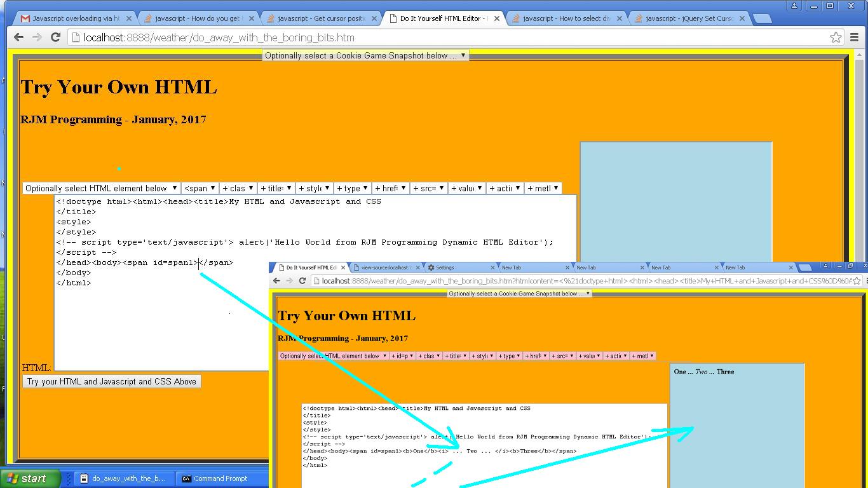The width and height of the screenshot is (868, 488).
Task: Click 'Try your HTML and Javascript and CSS Above'
Action: coord(111,381)
